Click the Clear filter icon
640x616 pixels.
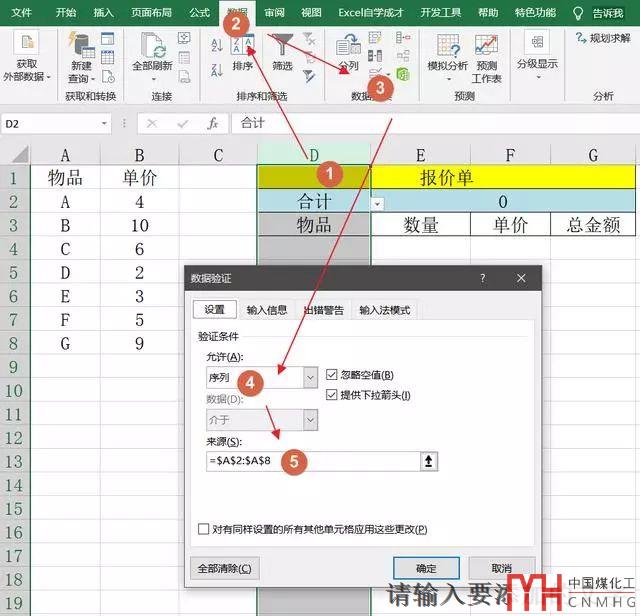(x=309, y=39)
